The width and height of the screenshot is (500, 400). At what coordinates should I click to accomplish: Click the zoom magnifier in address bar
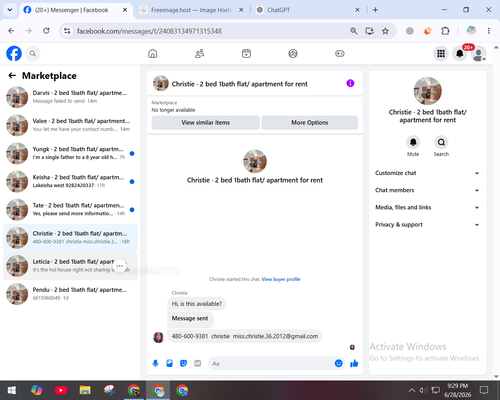(x=354, y=31)
